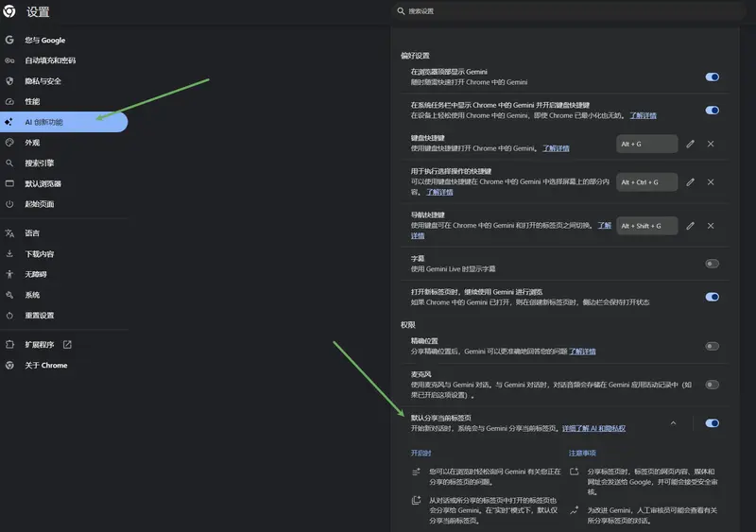Clear the Alt + Shift + G shortcut

click(711, 226)
